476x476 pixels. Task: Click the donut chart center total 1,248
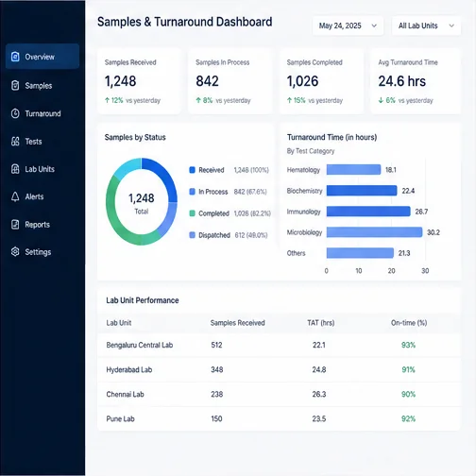(142, 198)
